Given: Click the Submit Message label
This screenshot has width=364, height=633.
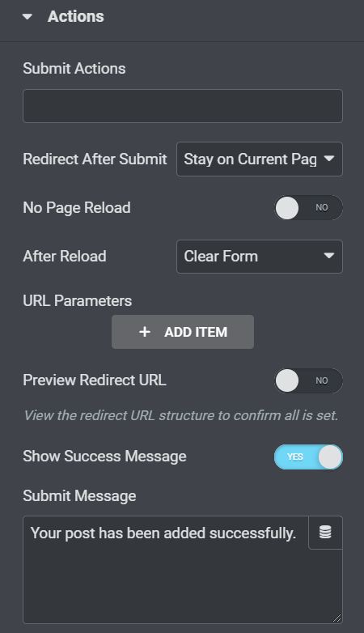Looking at the screenshot, I should [x=79, y=495].
